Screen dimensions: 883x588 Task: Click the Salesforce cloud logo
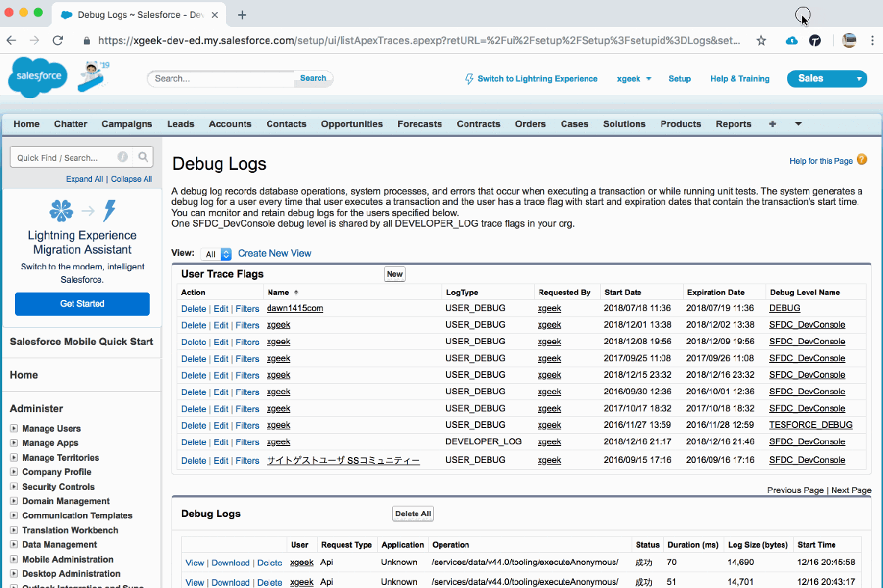[x=36, y=77]
